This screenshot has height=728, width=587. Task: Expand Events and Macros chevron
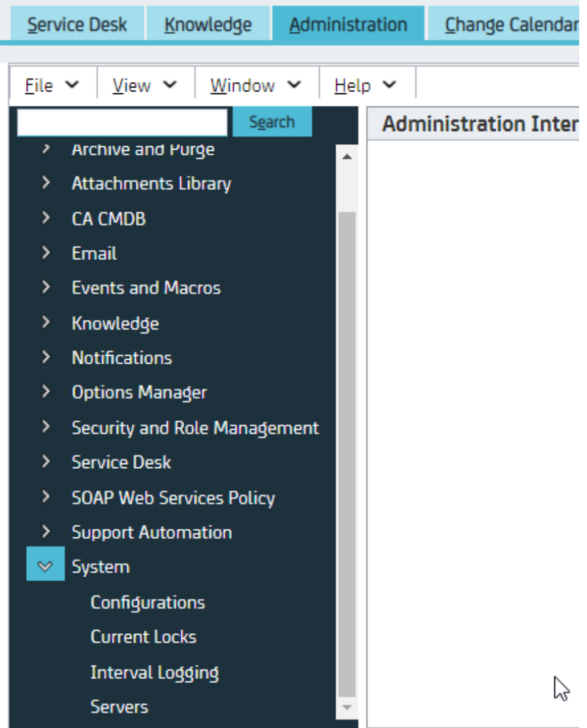pos(45,288)
